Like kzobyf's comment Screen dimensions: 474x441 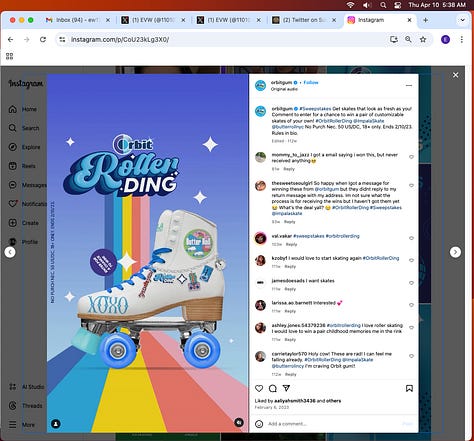tap(411, 260)
